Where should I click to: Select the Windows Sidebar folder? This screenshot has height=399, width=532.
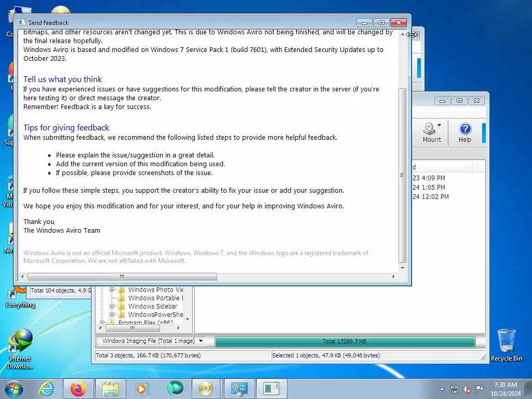pyautogui.click(x=147, y=306)
